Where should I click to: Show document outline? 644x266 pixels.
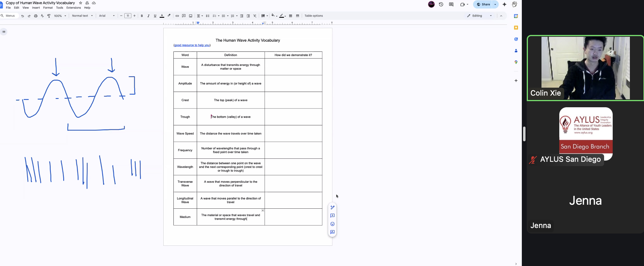click(x=4, y=32)
